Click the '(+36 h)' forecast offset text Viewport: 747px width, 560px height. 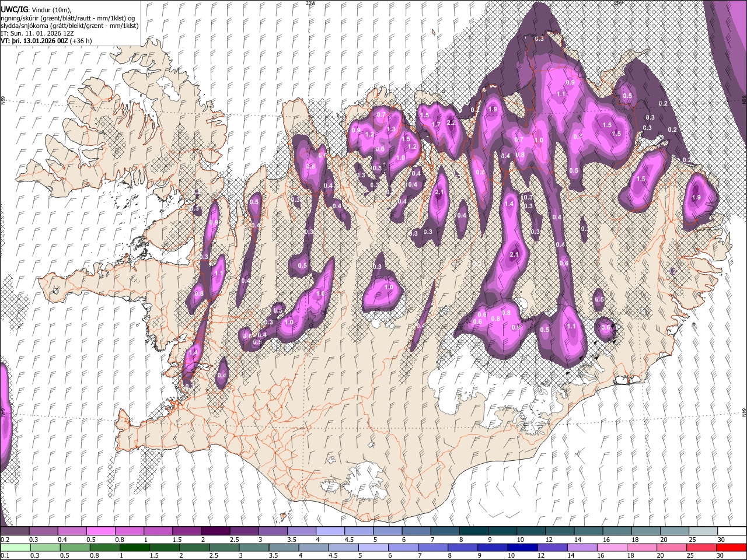79,41
